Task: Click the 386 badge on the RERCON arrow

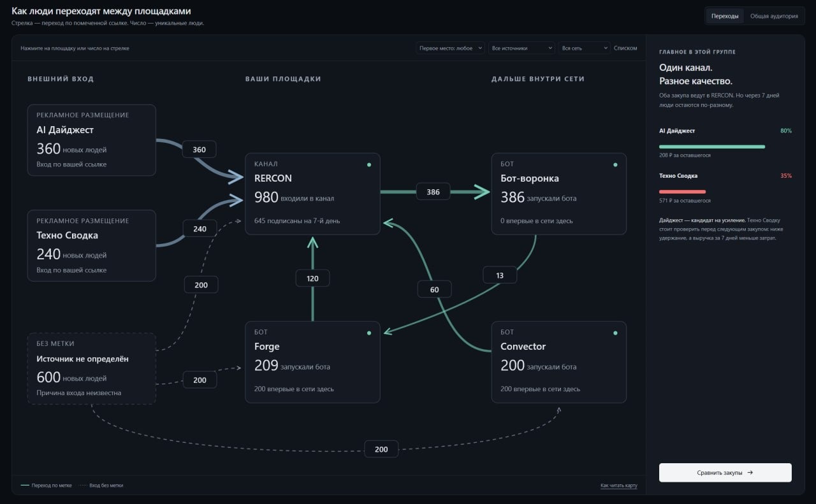Action: [x=433, y=192]
